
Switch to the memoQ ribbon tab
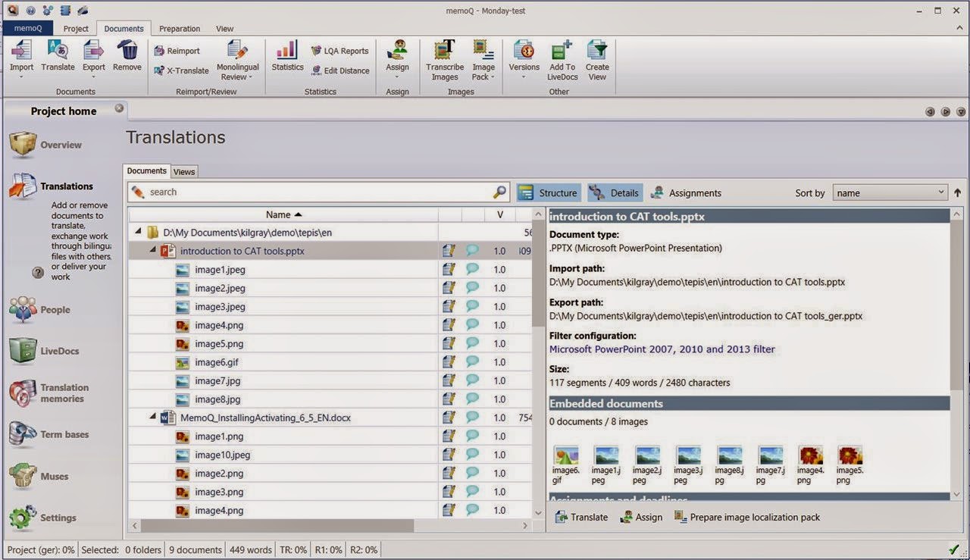[28, 28]
